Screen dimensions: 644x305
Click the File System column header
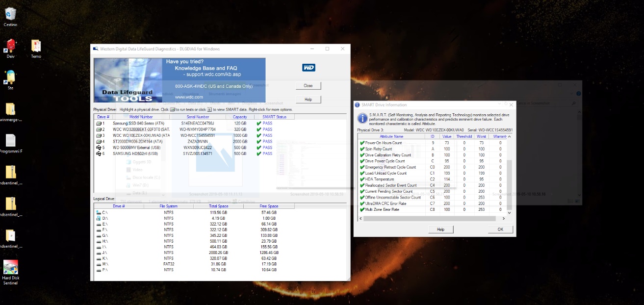(169, 206)
